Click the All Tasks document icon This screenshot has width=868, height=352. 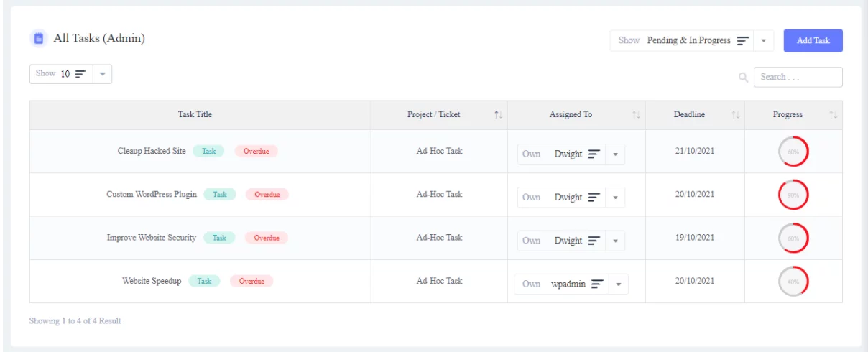coord(39,39)
